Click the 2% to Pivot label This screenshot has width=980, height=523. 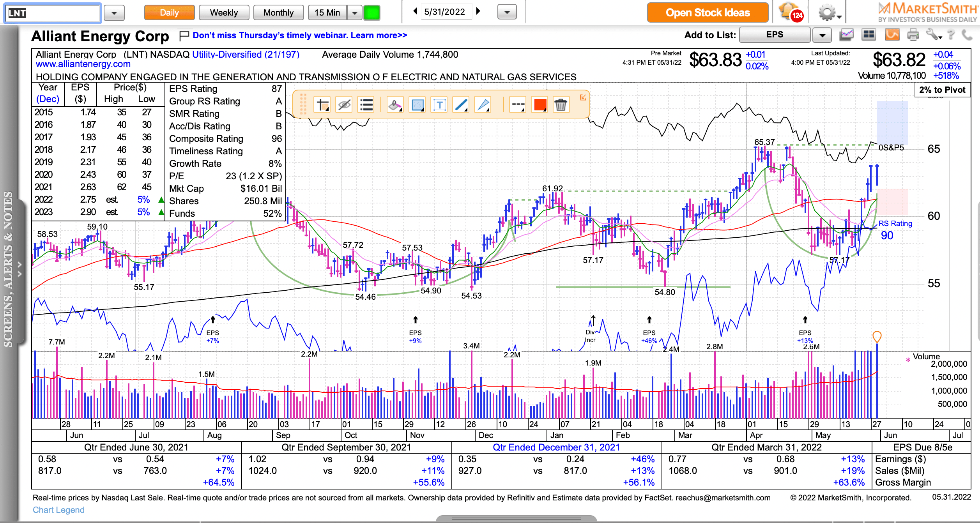pos(942,90)
